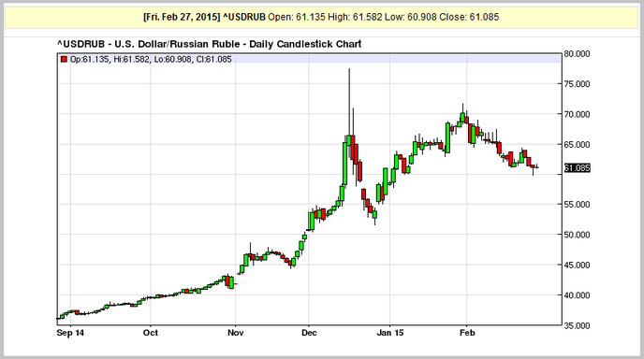Click the 75.000 price axis label
The width and height of the screenshot is (644, 359).
(x=577, y=84)
